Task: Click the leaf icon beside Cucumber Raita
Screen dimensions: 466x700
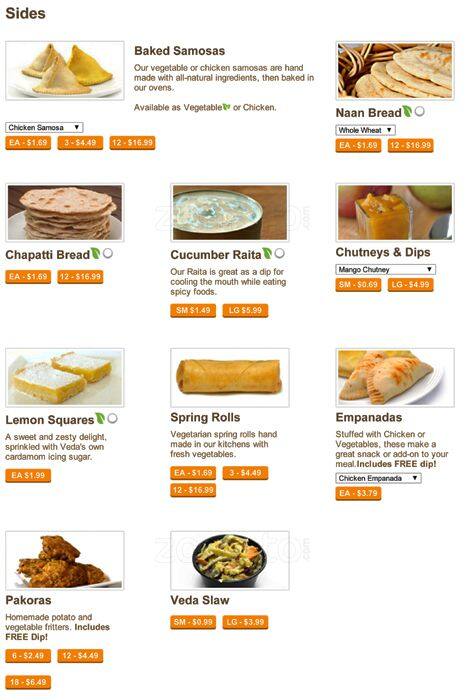Action: (x=267, y=253)
